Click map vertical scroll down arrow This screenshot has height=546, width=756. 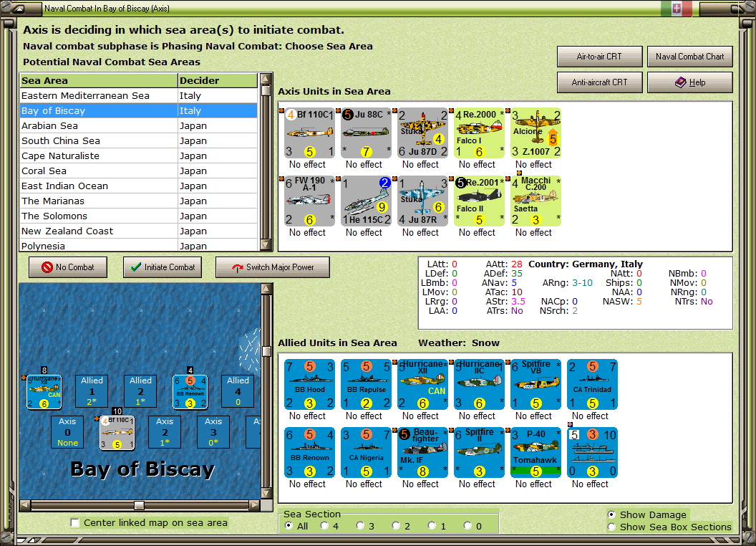point(266,494)
